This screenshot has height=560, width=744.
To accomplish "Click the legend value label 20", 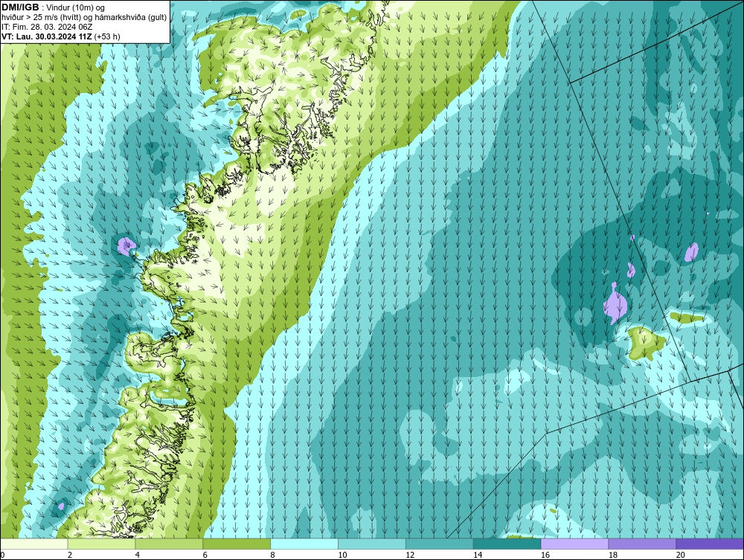I will coord(681,555).
